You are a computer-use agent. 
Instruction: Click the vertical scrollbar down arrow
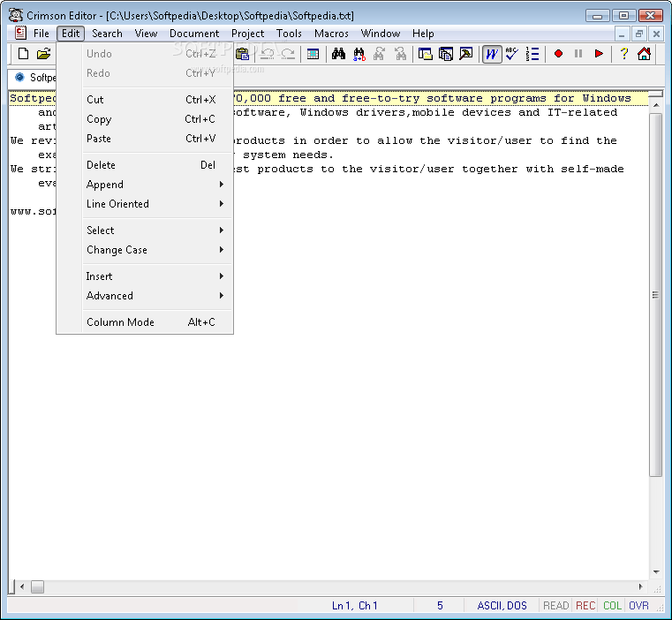[656, 572]
